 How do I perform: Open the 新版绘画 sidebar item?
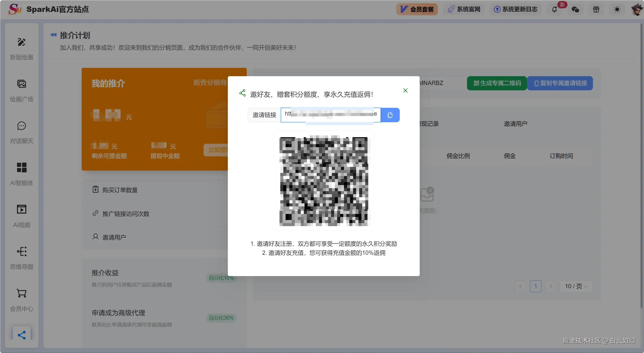point(21,49)
